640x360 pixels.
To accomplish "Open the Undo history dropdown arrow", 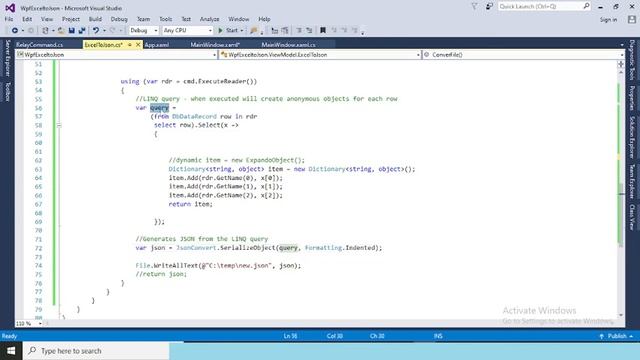I will click(x=104, y=31).
